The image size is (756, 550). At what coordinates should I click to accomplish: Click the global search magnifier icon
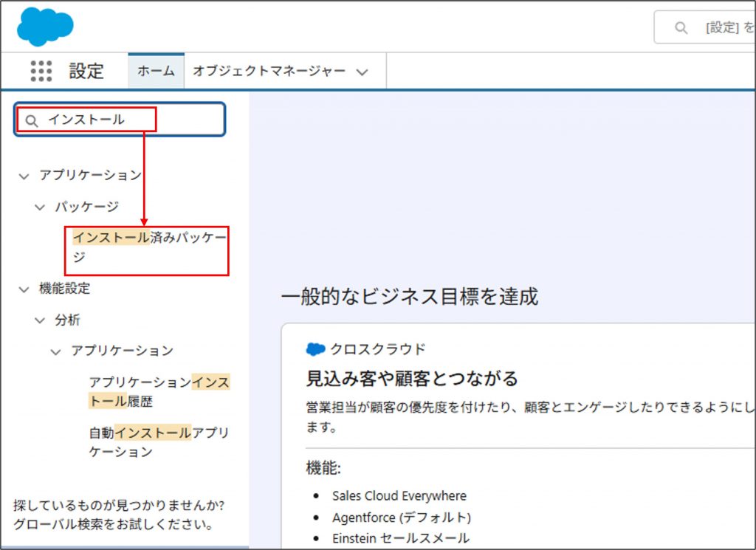[681, 28]
